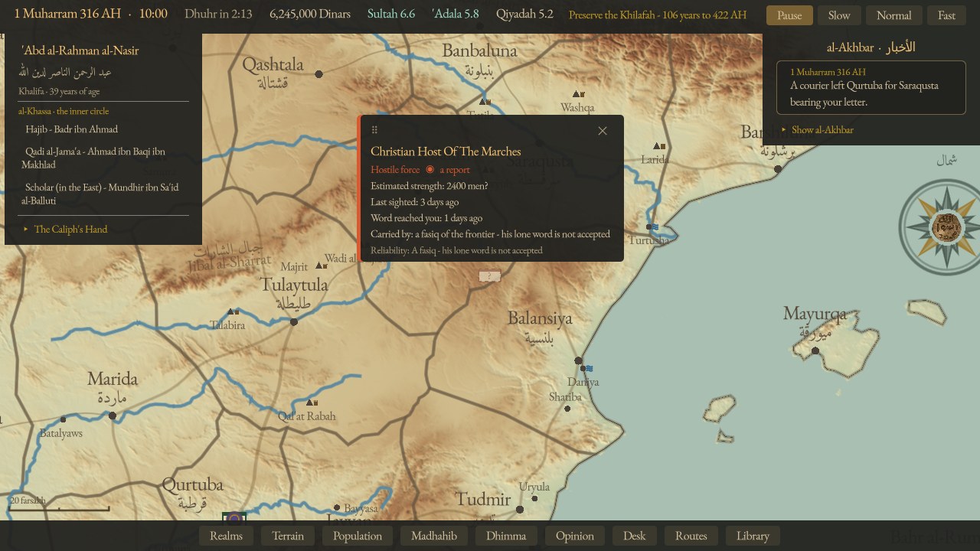Click the Preserve the Khilafah goal text

(x=658, y=15)
